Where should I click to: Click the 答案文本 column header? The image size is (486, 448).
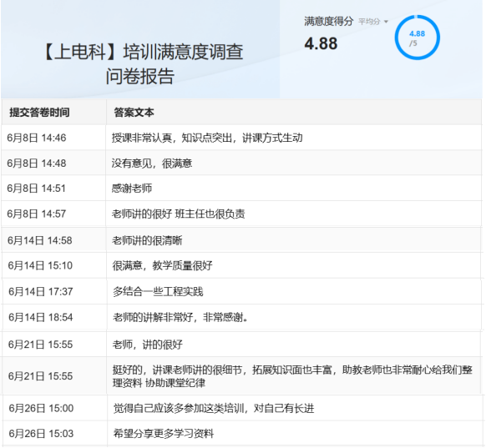click(134, 113)
